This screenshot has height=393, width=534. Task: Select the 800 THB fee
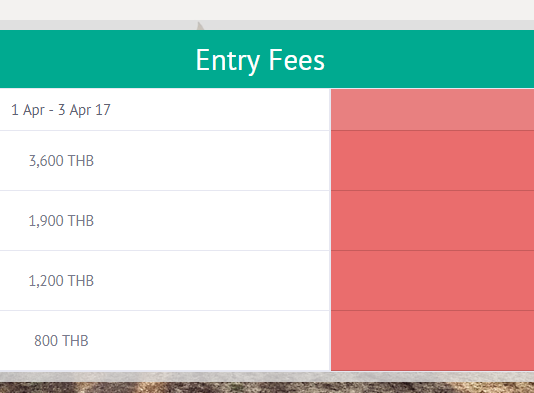(x=61, y=341)
